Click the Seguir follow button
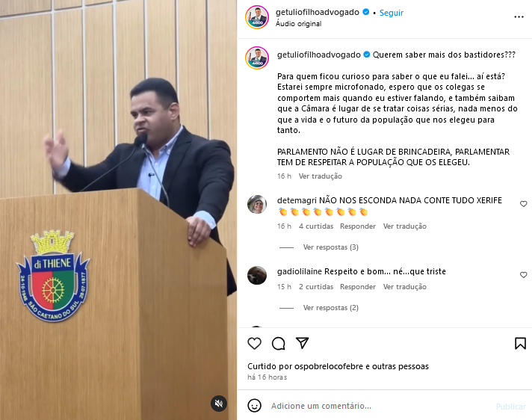The height and width of the screenshot is (420, 532). pos(392,13)
